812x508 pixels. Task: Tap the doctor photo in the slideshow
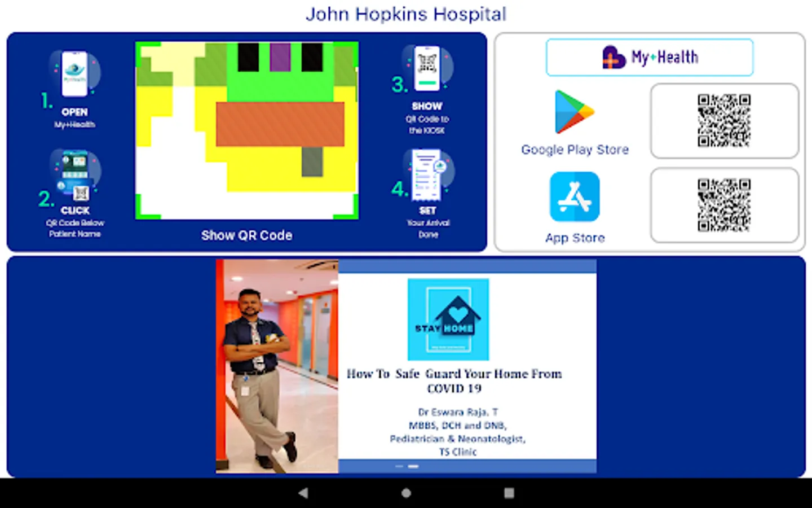pos(277,366)
